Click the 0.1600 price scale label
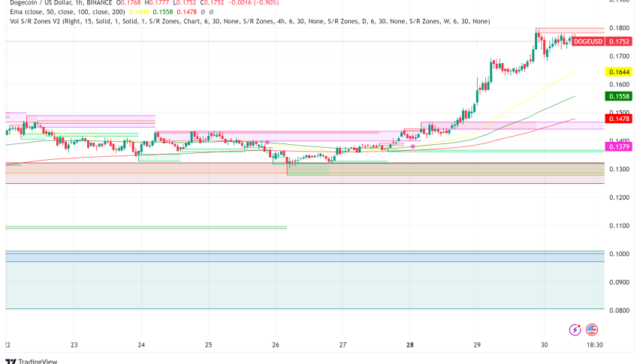The width and height of the screenshot is (640, 364). tap(619, 85)
